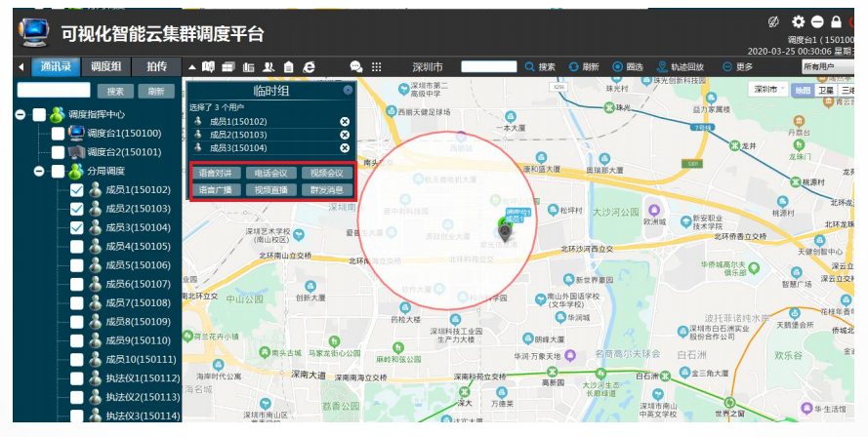Click the clipboard toolbar icon

(288, 67)
